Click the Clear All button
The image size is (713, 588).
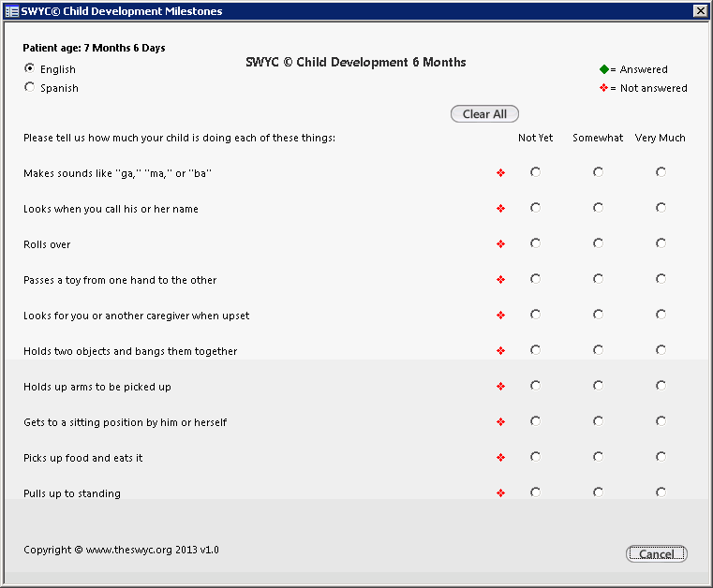pyautogui.click(x=484, y=114)
